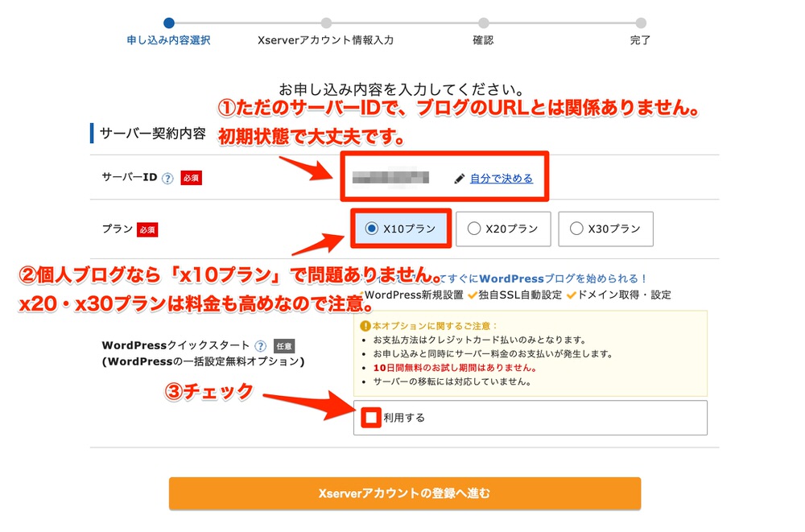
Task: Click the checkmark icon before 独自SSL自動設定
Action: tap(473, 295)
